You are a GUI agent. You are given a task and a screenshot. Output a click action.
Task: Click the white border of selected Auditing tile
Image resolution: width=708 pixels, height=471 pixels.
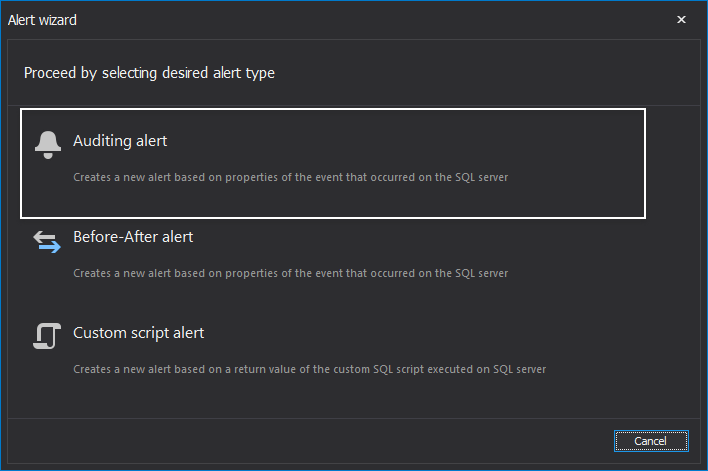[333, 109]
